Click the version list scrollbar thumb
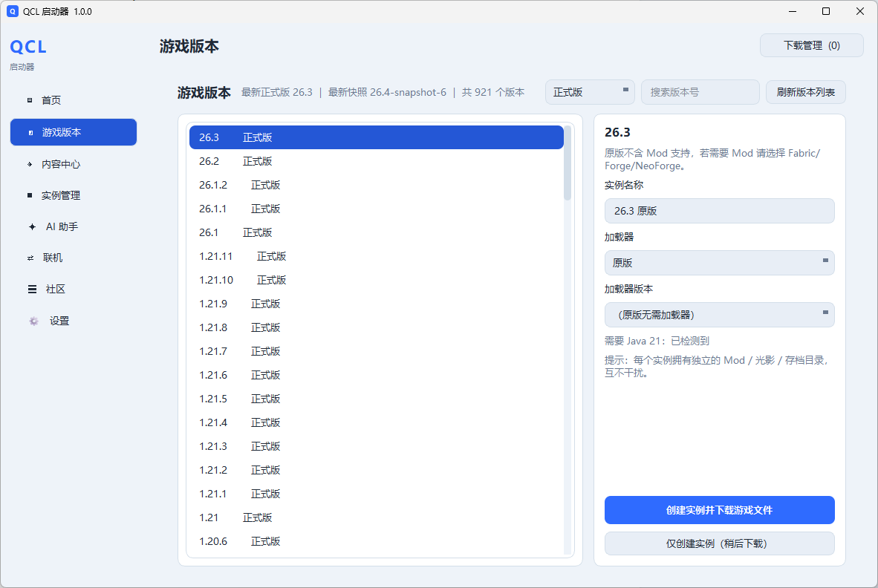This screenshot has height=588, width=878. (568, 163)
